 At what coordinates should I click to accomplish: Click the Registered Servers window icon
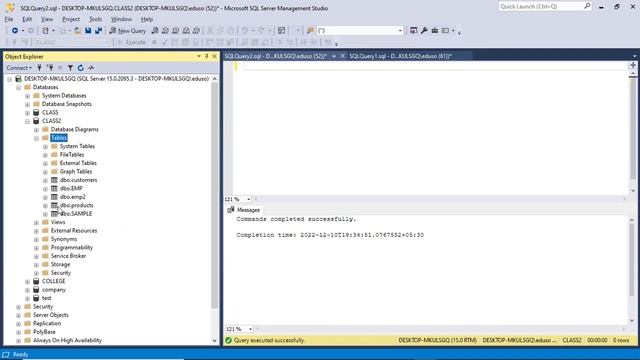coord(413,31)
